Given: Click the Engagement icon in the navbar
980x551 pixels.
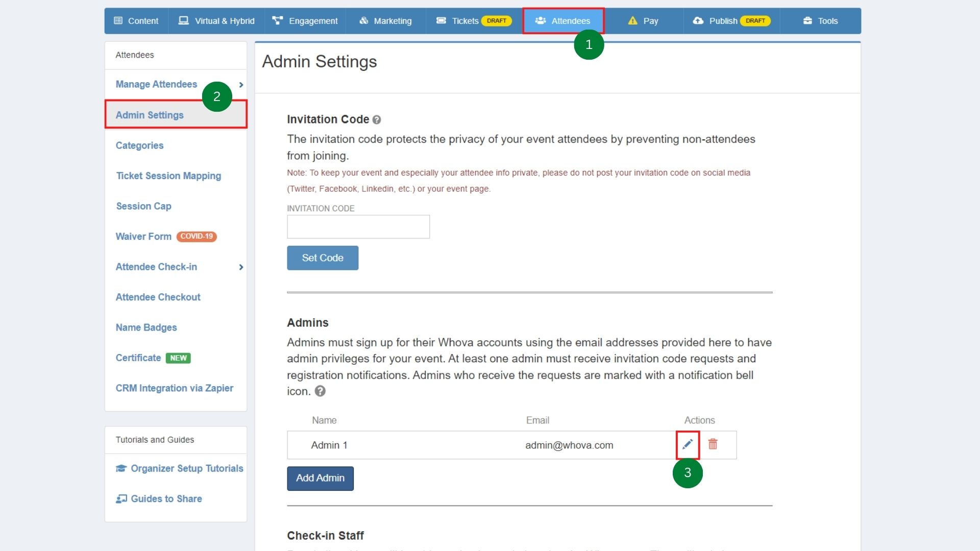Looking at the screenshot, I should pos(277,20).
